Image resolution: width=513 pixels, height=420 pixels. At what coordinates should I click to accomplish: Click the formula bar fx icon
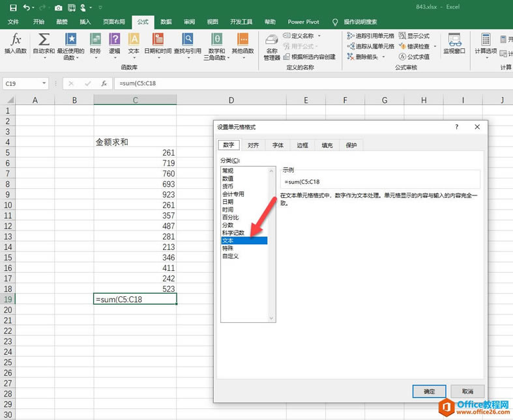(104, 83)
